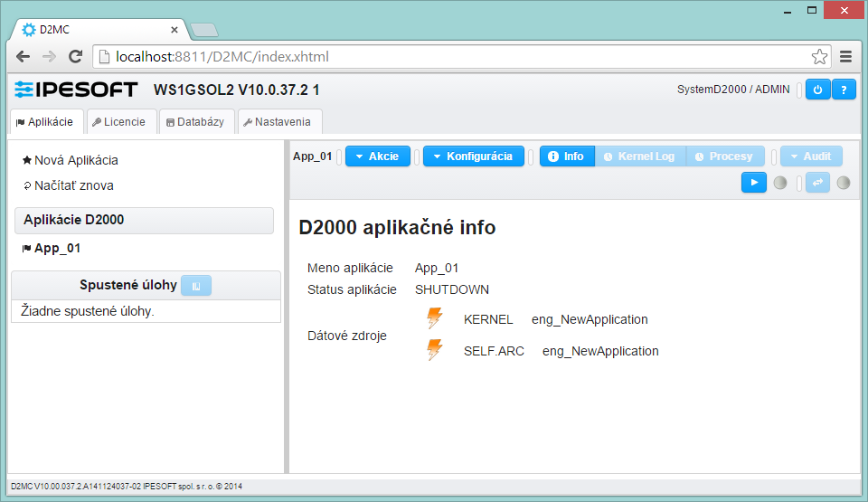Click the icon button beside Spustené úlohy
868x502 pixels.
tap(196, 285)
